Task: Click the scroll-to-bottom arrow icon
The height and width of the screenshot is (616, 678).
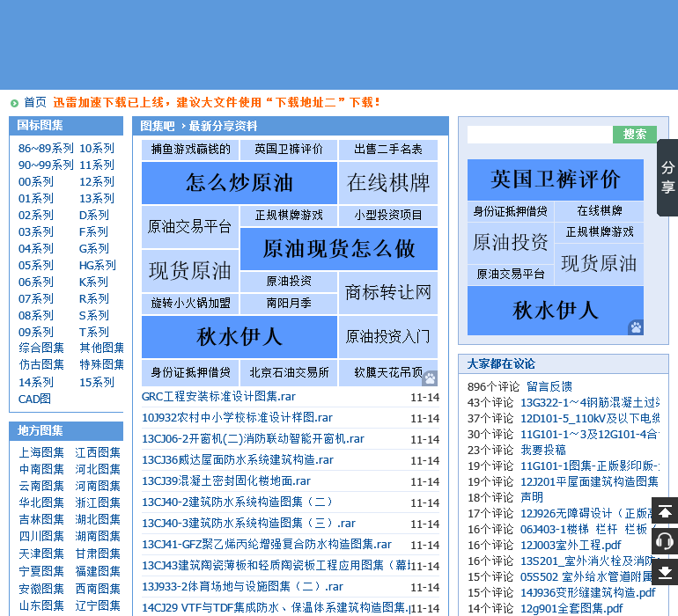Action: (x=665, y=571)
